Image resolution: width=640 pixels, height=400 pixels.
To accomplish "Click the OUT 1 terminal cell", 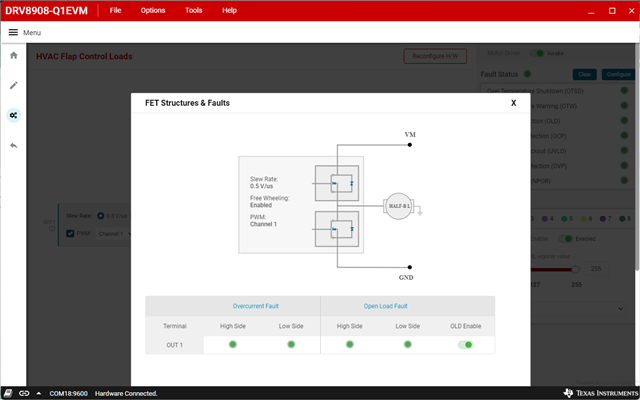I will tap(175, 345).
